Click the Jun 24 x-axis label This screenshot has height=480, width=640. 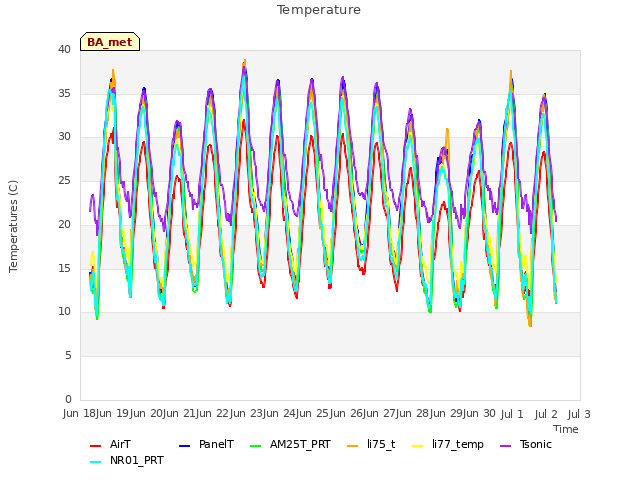tap(280, 414)
